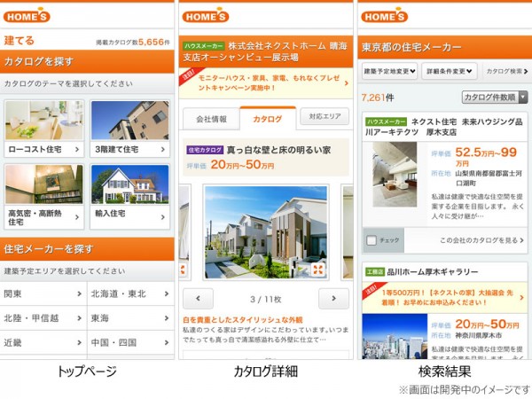
Task: Select the 東海 area
Action: 130,318
